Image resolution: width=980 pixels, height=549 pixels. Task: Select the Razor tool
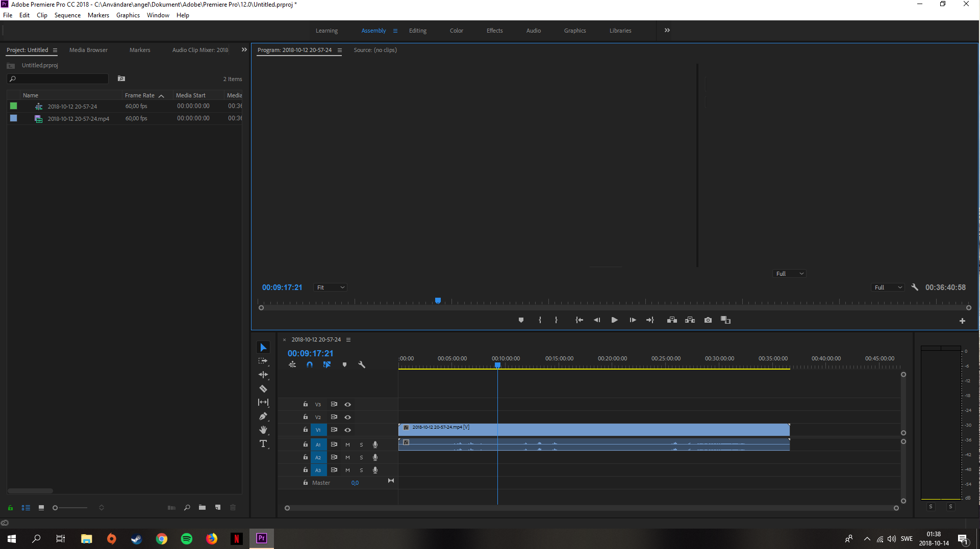(x=263, y=388)
